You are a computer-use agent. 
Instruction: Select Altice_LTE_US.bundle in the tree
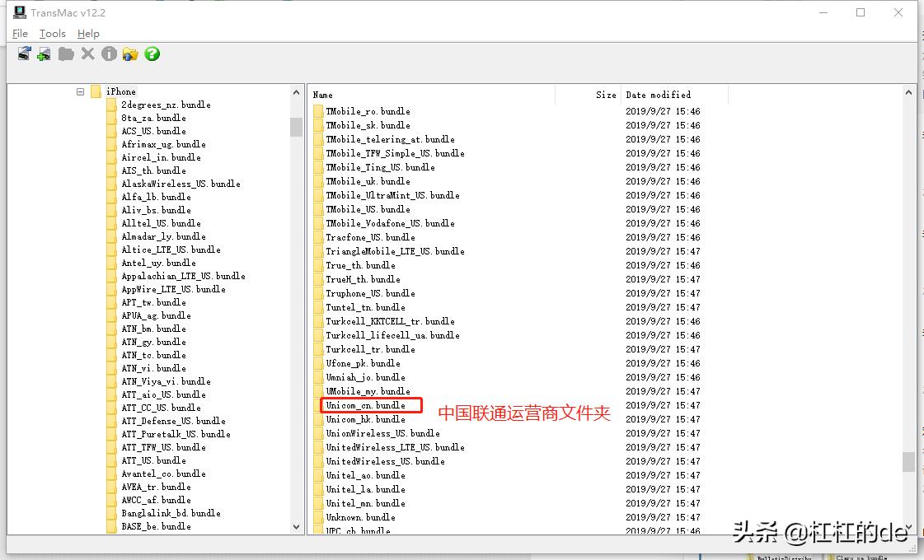coord(171,250)
